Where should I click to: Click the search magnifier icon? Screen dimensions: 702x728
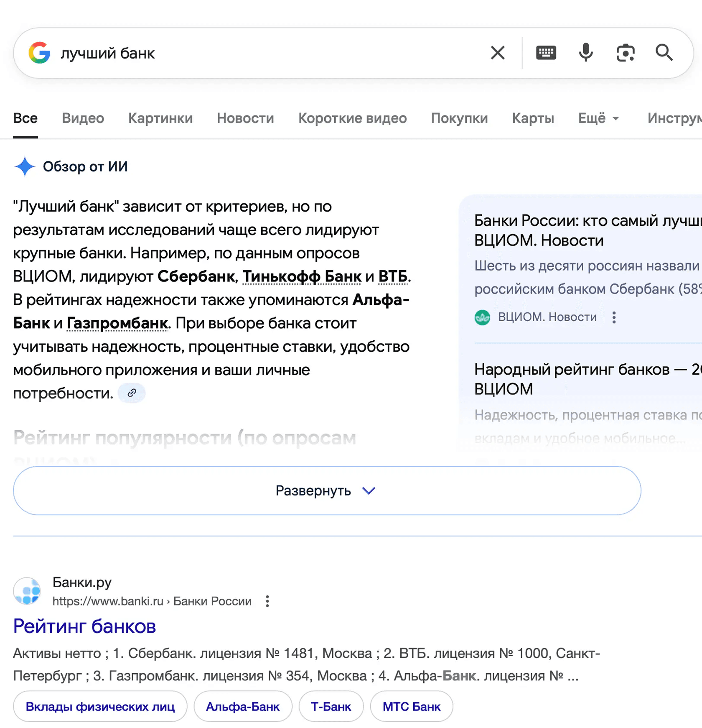(x=664, y=53)
